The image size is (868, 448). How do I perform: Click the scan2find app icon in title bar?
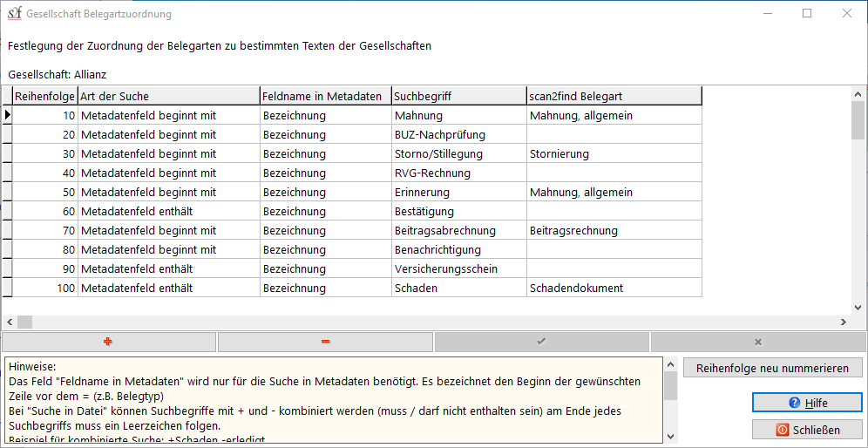[x=14, y=14]
